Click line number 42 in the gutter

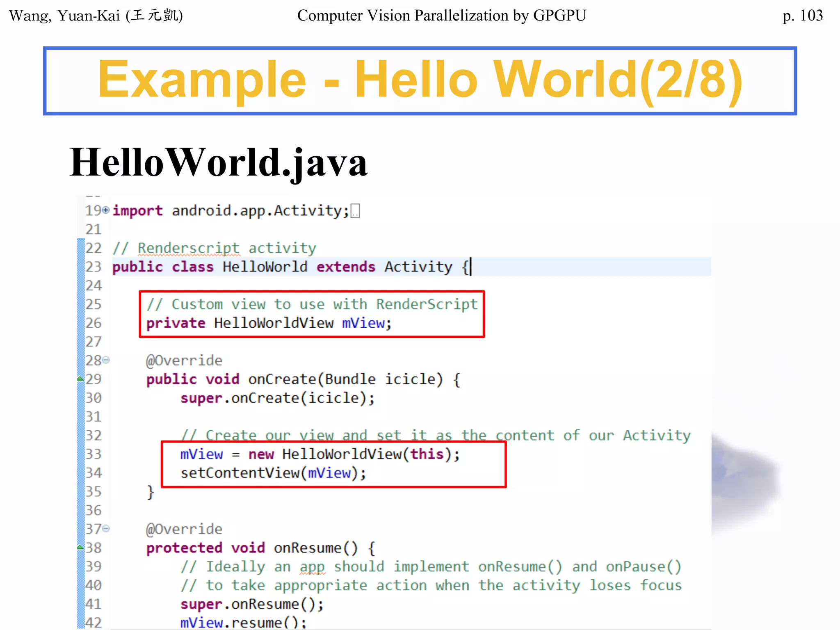point(94,622)
